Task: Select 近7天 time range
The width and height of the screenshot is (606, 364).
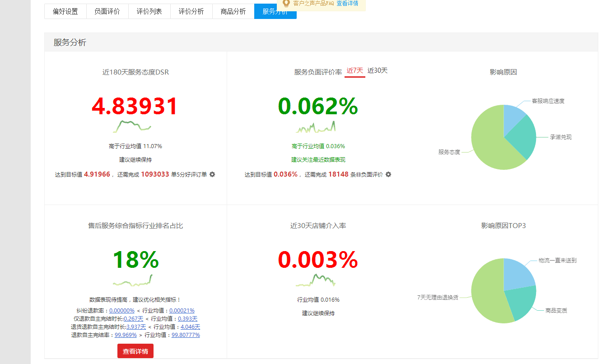Action: pos(355,70)
